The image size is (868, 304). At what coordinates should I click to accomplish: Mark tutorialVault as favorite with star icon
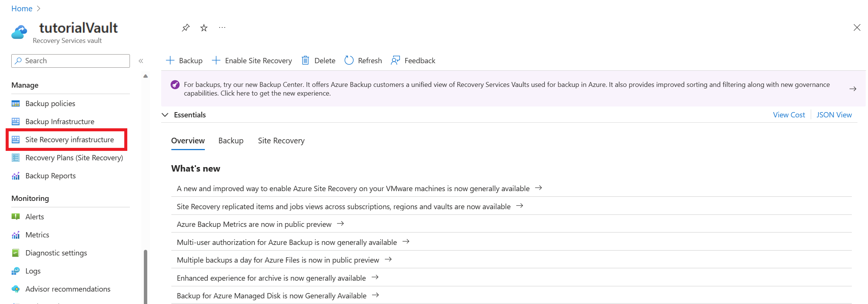[204, 28]
